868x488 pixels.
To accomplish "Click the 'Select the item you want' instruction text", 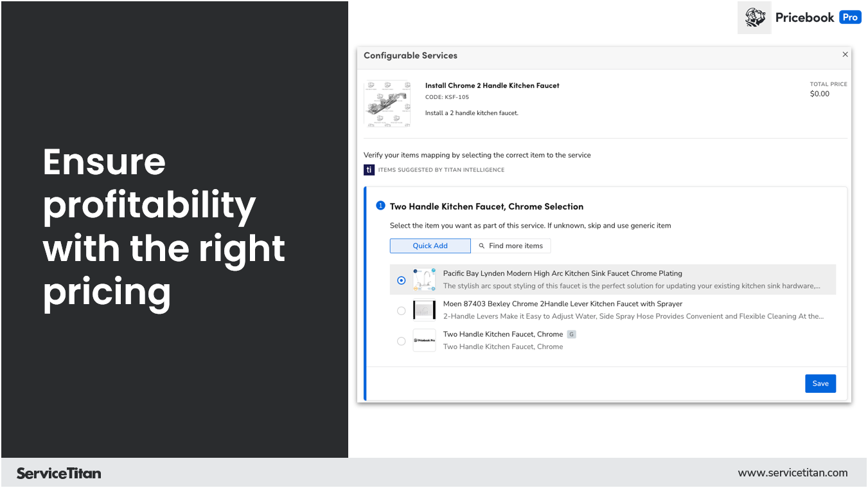I will tap(531, 226).
